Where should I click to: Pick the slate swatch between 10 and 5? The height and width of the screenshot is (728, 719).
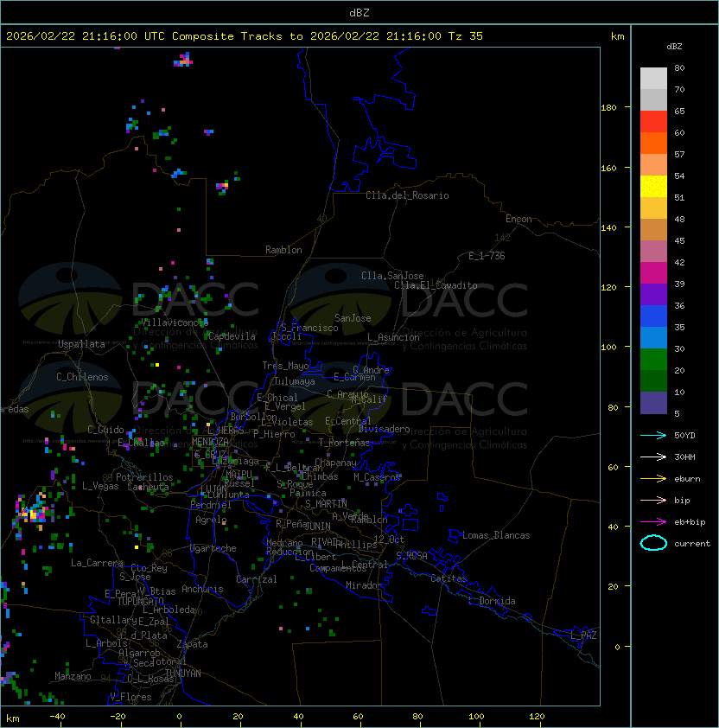click(653, 403)
